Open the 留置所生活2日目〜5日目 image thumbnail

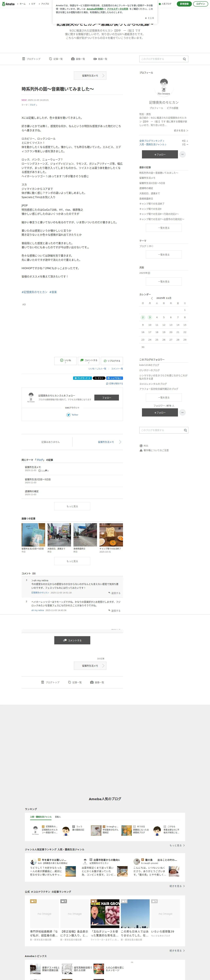coord(33,535)
